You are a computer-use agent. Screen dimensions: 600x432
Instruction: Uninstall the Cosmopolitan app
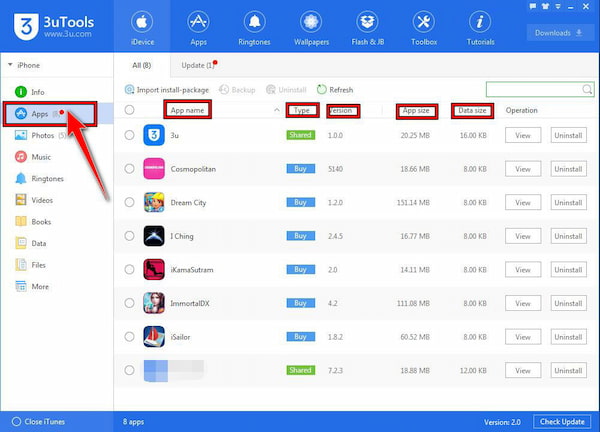[568, 169]
